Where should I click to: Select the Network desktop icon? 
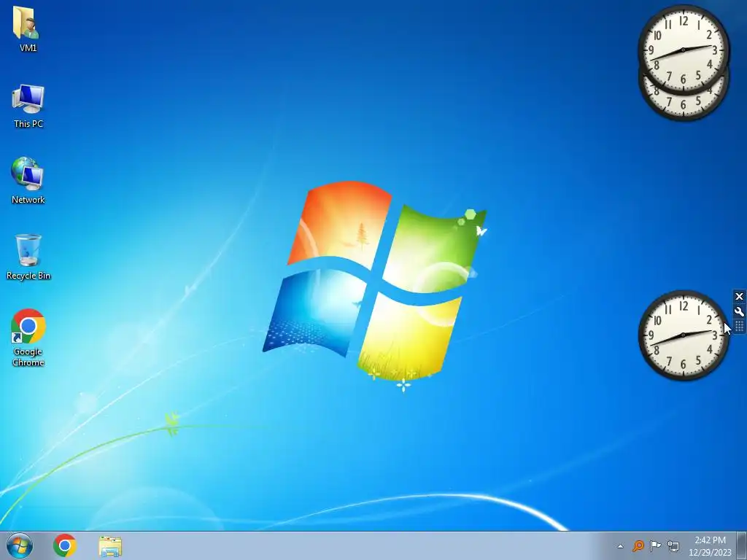(x=28, y=181)
